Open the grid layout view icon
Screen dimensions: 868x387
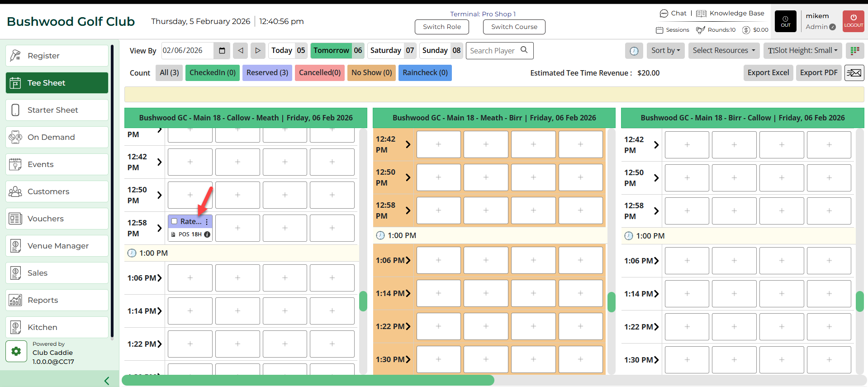pos(854,51)
